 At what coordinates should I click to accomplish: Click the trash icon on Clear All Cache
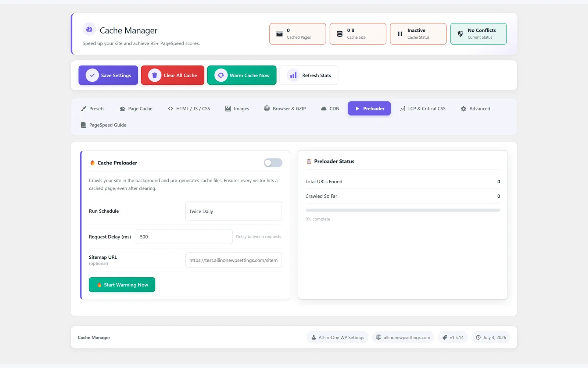(155, 75)
